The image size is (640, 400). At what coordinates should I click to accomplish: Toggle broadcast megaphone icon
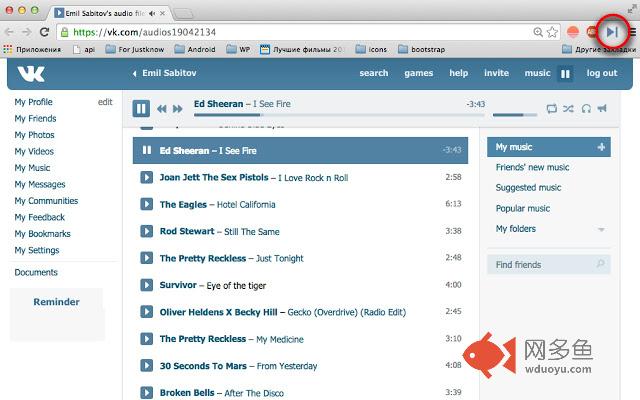[x=602, y=108]
